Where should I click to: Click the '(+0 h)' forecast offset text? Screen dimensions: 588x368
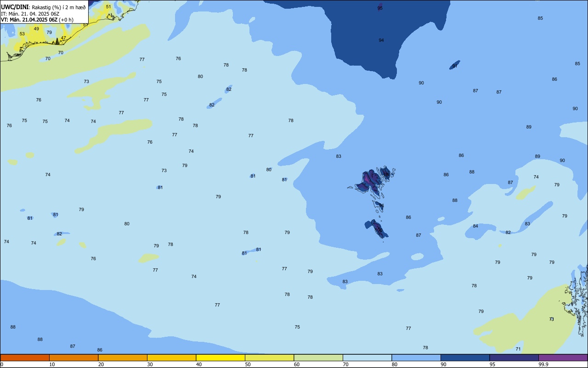pyautogui.click(x=66, y=20)
